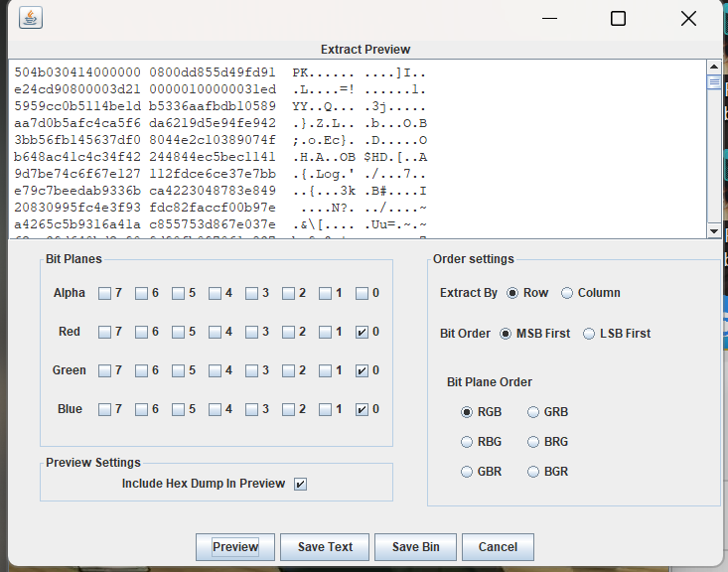Disable Include Hex Dump In Preview checkbox

pyautogui.click(x=300, y=485)
